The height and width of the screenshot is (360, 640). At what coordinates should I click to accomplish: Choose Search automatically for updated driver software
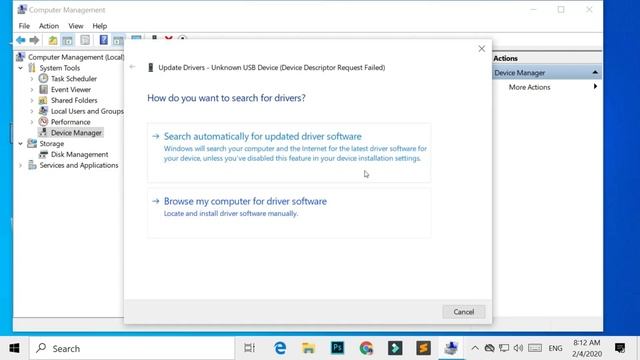tap(289, 152)
